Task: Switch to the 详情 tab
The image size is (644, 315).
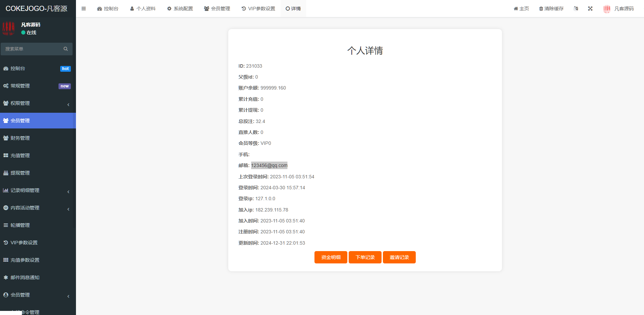Action: click(x=293, y=8)
